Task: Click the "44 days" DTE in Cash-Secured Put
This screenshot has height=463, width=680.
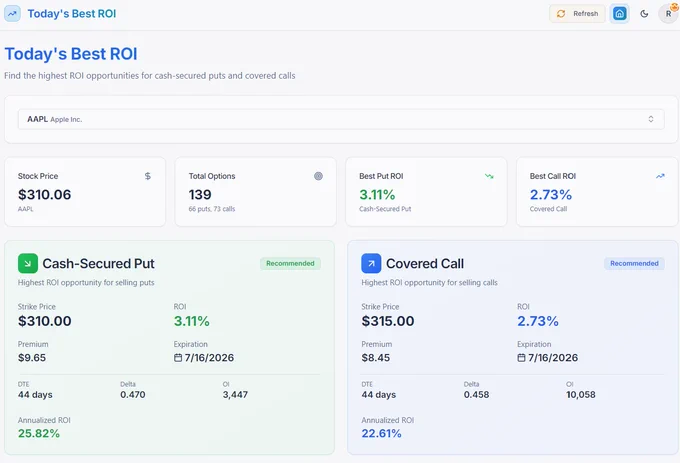Action: [x=35, y=395]
